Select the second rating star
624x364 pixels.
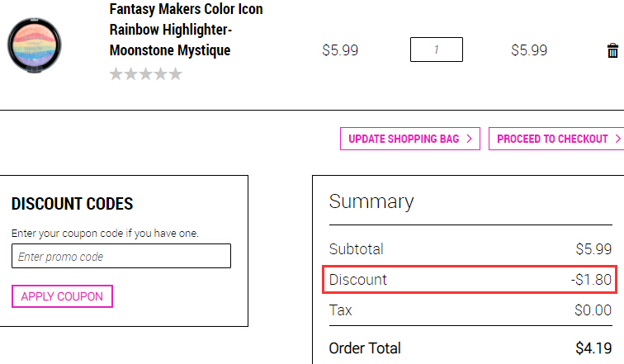click(x=131, y=74)
